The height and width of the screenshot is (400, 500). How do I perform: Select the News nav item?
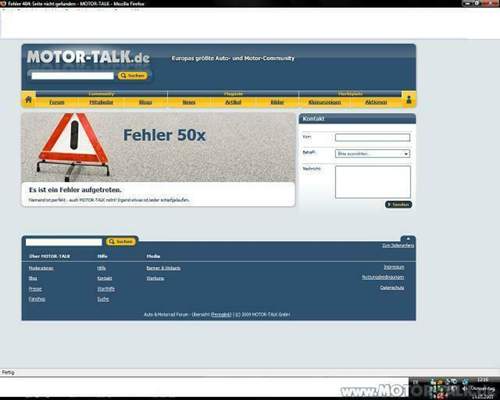point(189,102)
